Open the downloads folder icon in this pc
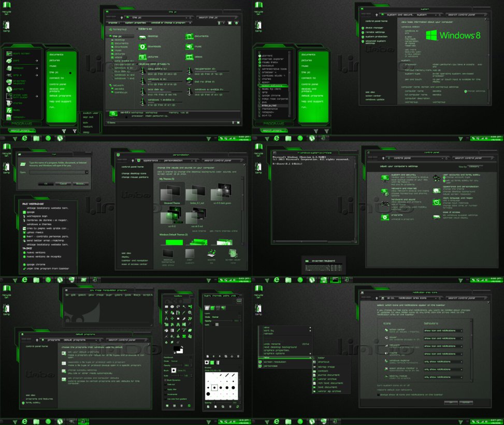 click(142, 47)
